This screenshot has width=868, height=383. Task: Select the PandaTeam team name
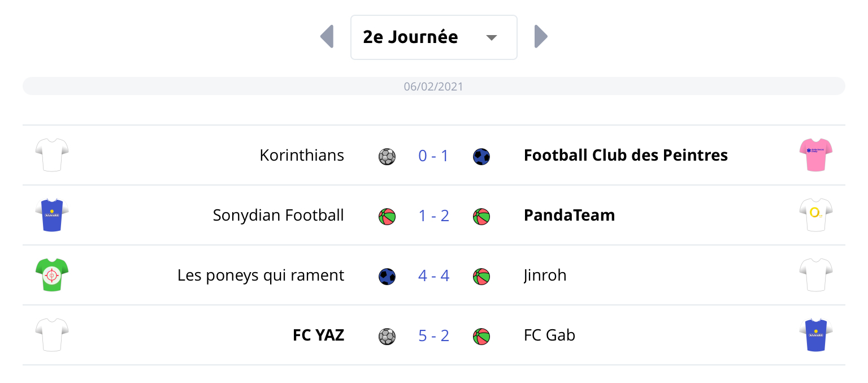tap(569, 216)
